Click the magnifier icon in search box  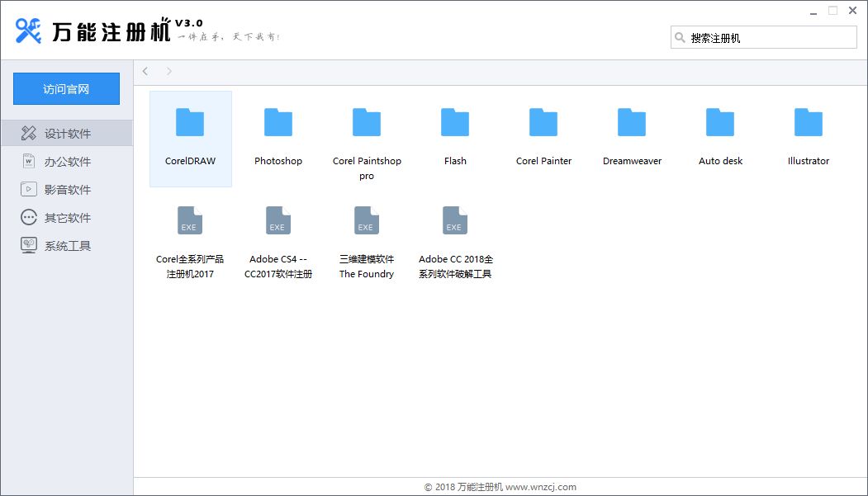(x=680, y=38)
